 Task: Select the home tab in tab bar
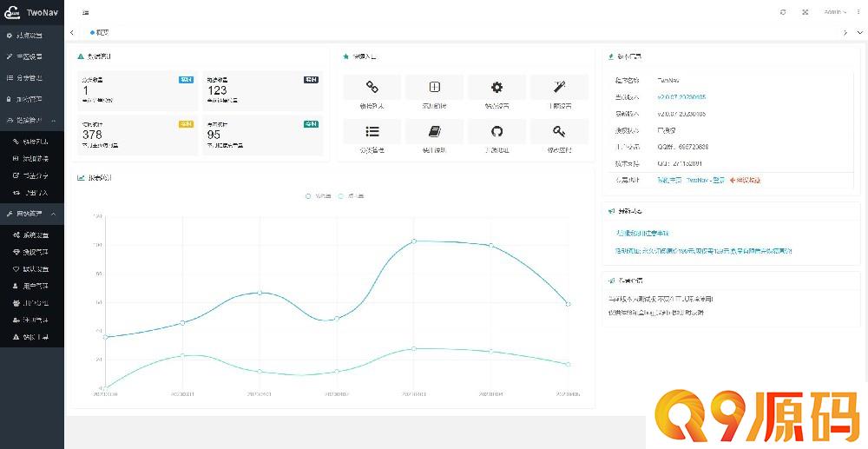100,32
